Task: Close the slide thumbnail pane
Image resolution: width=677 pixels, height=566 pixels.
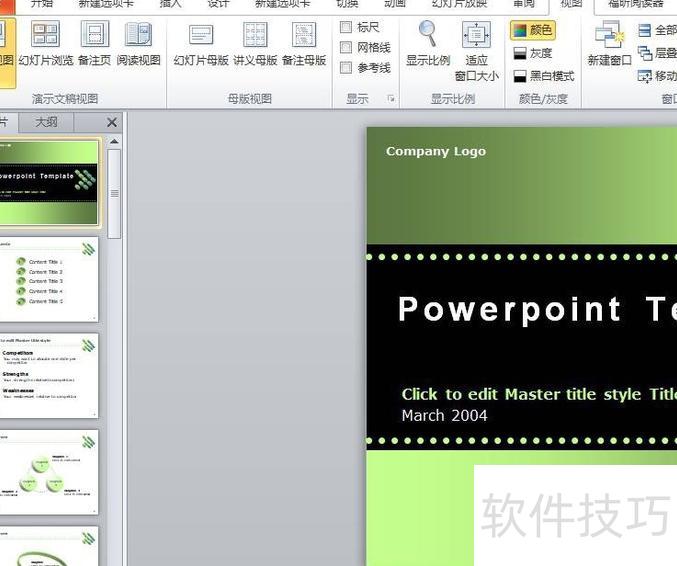Action: 112,122
